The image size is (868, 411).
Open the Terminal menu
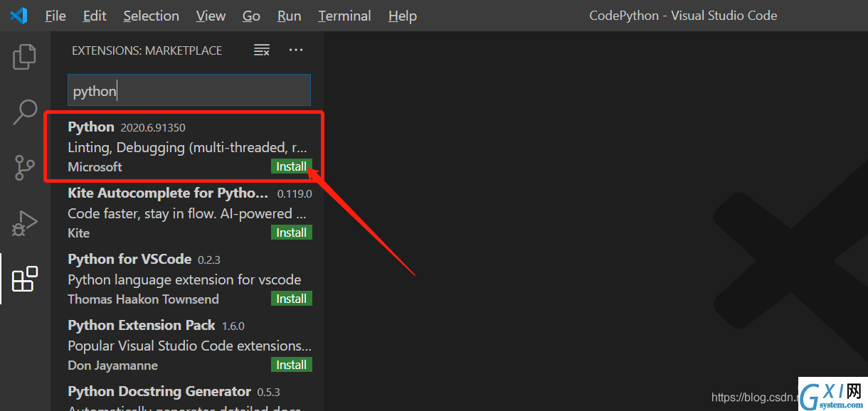click(x=344, y=16)
